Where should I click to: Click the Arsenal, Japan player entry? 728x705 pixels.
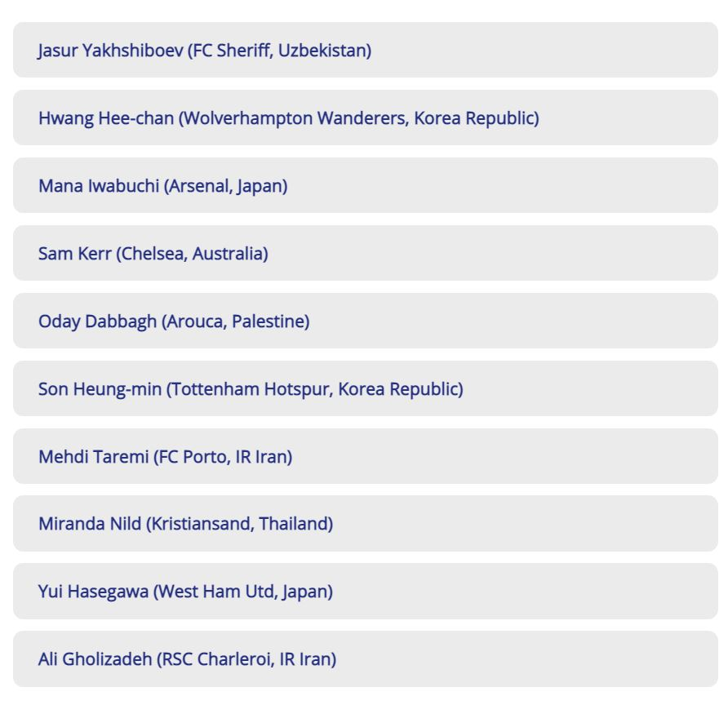coord(364,186)
